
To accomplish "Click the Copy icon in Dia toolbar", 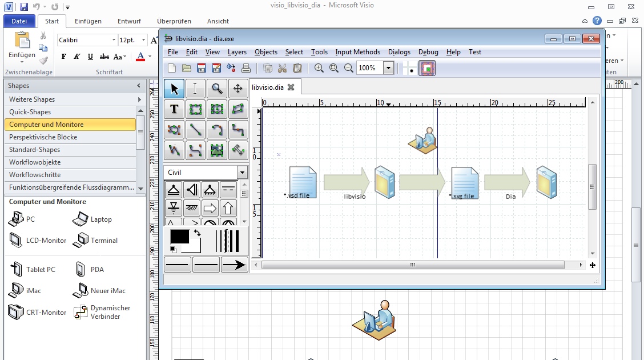I will [x=268, y=68].
